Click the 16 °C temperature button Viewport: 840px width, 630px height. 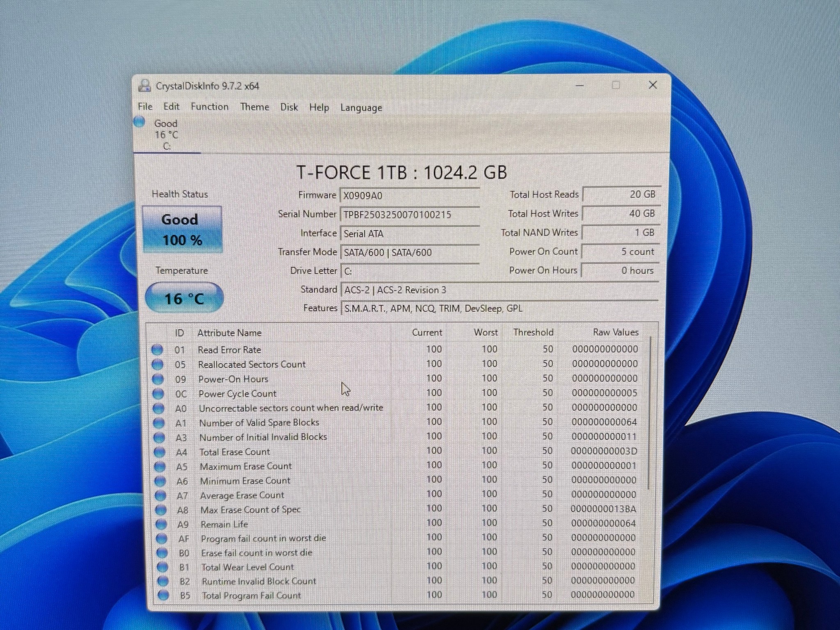tap(184, 298)
